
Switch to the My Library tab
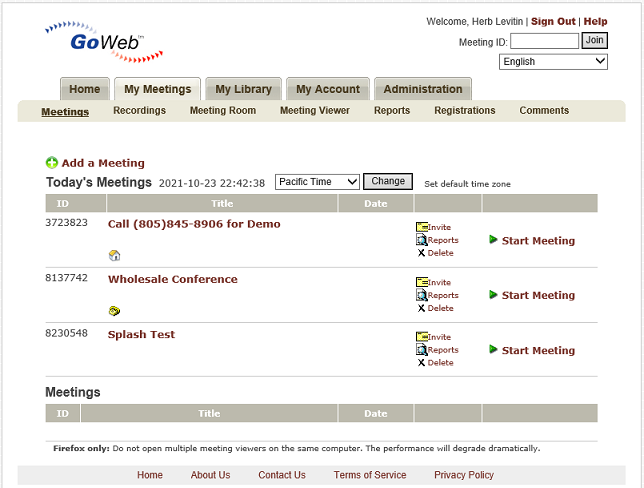point(243,89)
